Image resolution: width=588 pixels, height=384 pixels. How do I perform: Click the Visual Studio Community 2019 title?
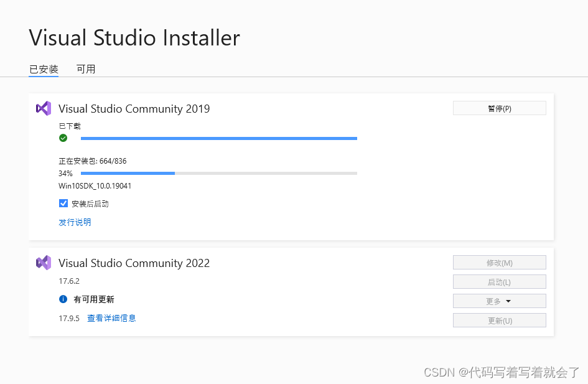click(x=134, y=109)
